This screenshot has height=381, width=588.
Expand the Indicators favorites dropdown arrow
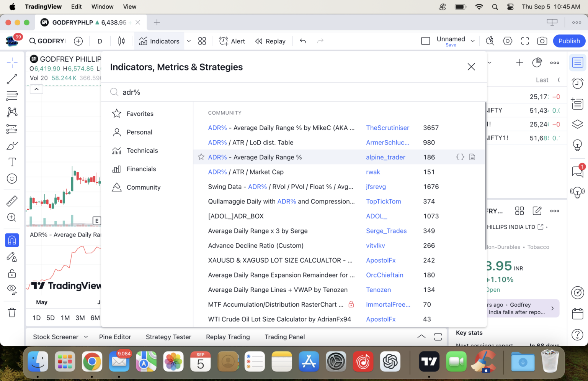click(189, 41)
